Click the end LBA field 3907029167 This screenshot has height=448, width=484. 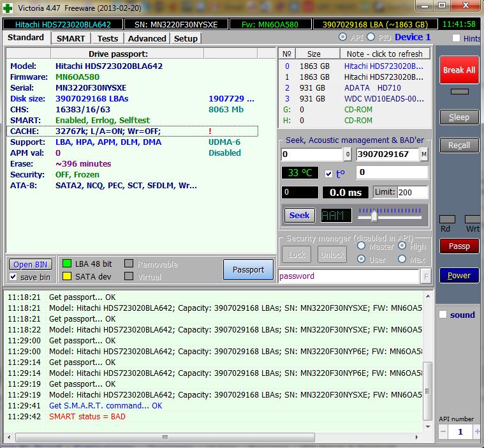point(388,154)
